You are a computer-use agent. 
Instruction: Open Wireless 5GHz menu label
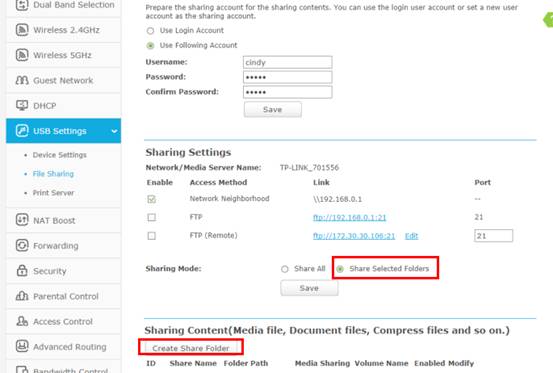[62, 55]
